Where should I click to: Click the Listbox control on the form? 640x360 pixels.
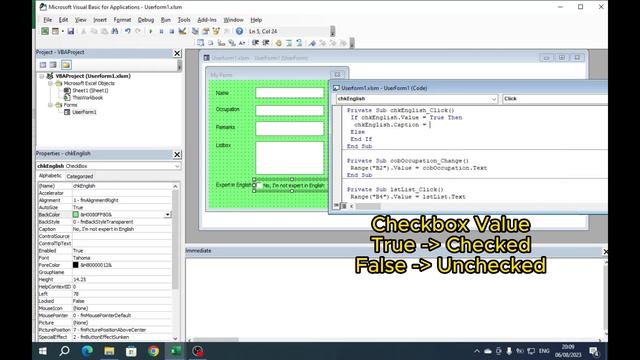289,158
